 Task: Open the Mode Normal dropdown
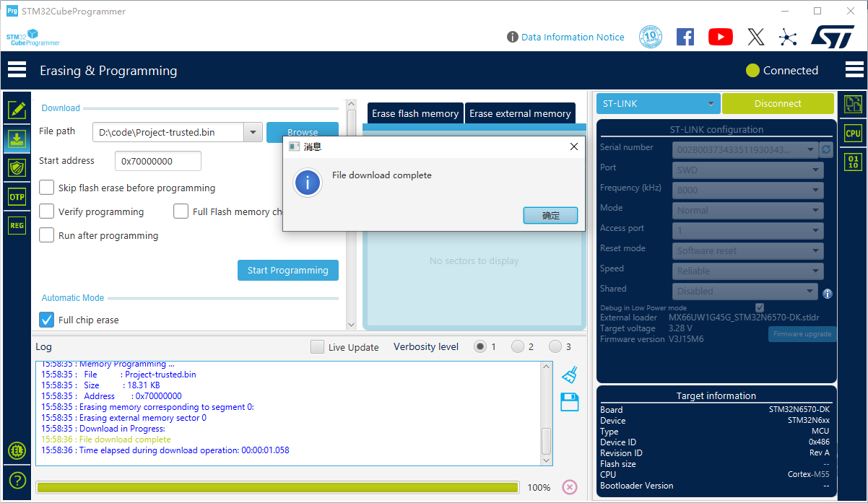748,211
